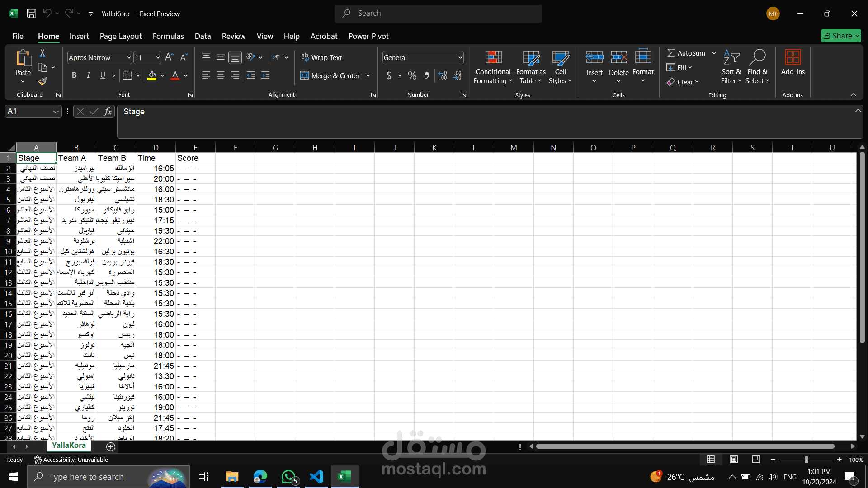Open Find & Select menu
The width and height of the screenshot is (868, 488).
[757, 67]
